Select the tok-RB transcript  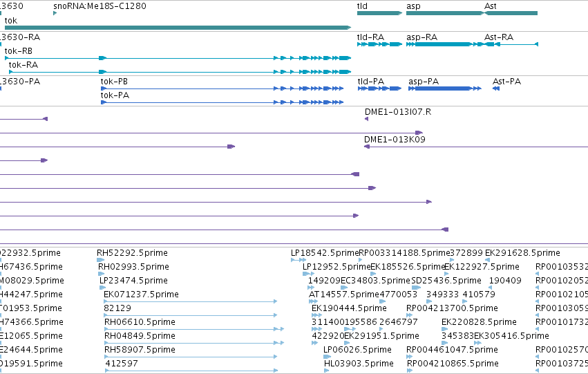coord(178,58)
